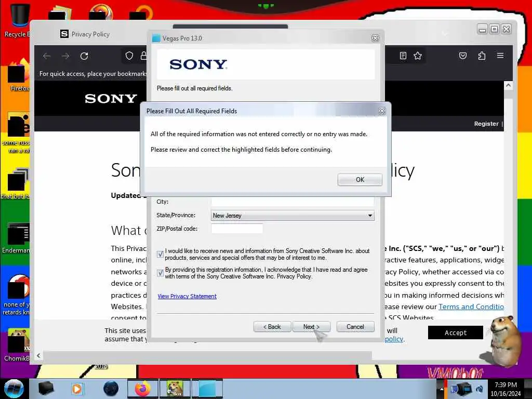Click the Sony logo on the web page

[x=111, y=98]
